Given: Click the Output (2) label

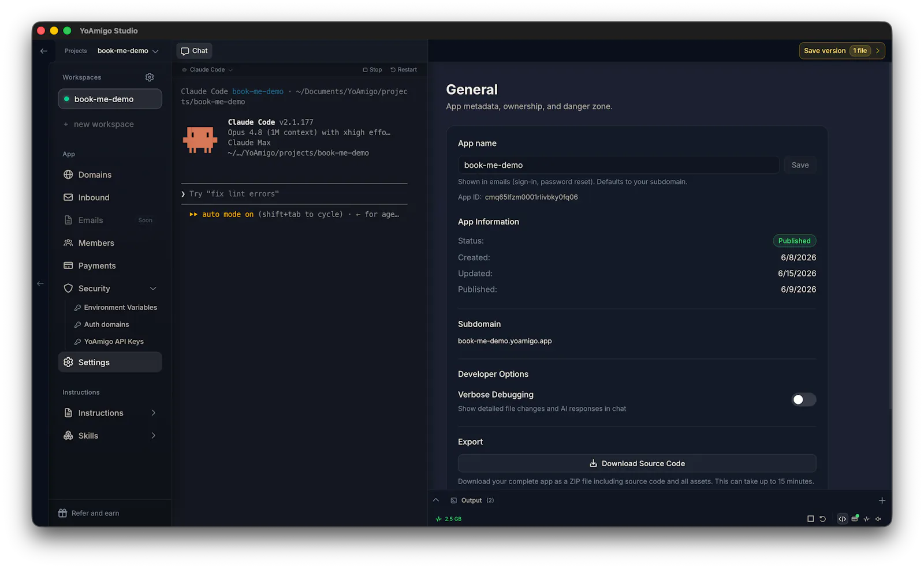Looking at the screenshot, I should (x=478, y=500).
